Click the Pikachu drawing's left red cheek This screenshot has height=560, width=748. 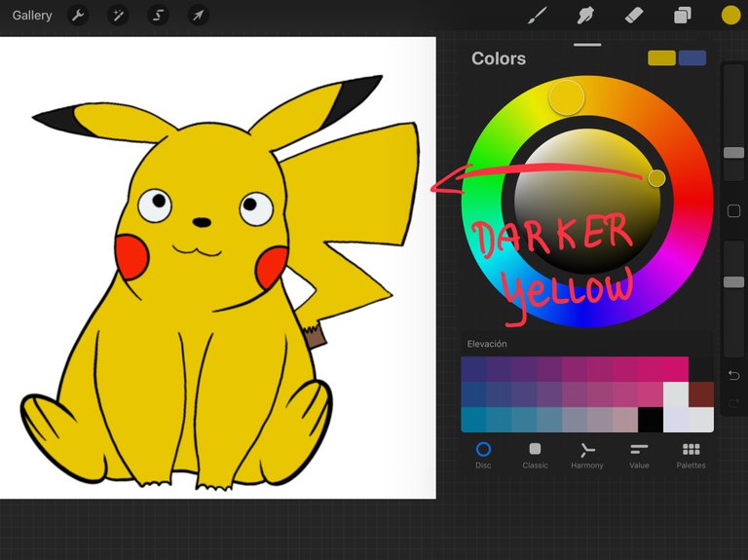[x=131, y=257]
